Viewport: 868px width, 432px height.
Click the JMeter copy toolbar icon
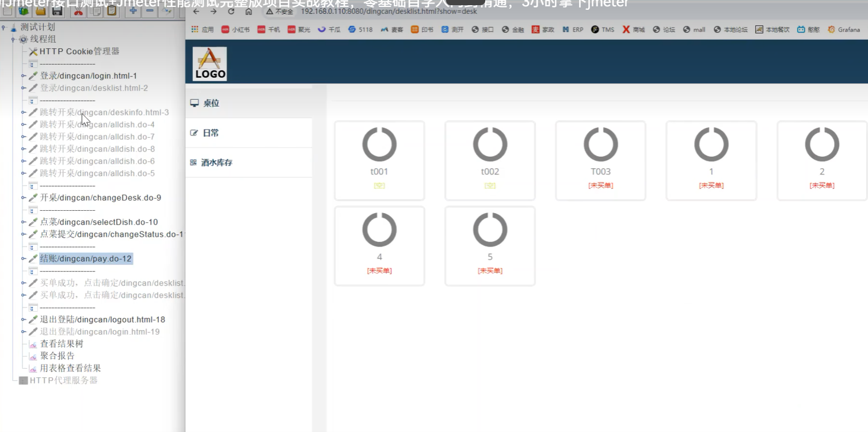95,10
